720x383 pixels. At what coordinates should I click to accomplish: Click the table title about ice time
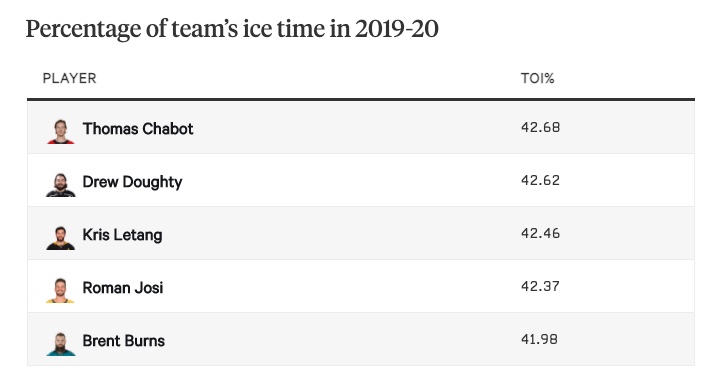[x=232, y=29]
